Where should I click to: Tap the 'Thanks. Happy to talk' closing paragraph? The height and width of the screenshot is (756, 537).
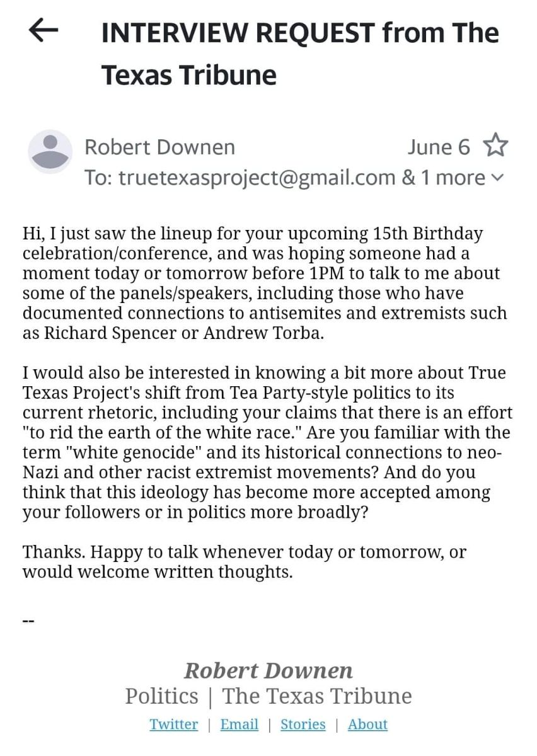pos(245,563)
